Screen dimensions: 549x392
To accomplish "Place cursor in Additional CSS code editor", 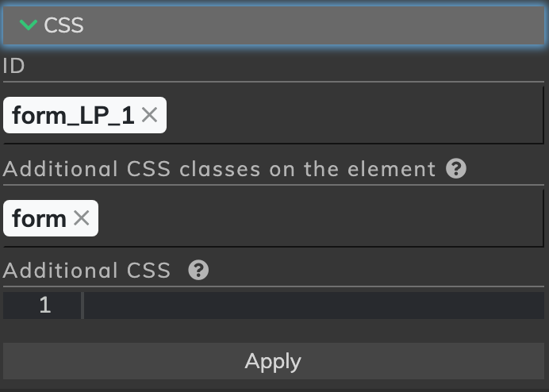I will [x=314, y=306].
